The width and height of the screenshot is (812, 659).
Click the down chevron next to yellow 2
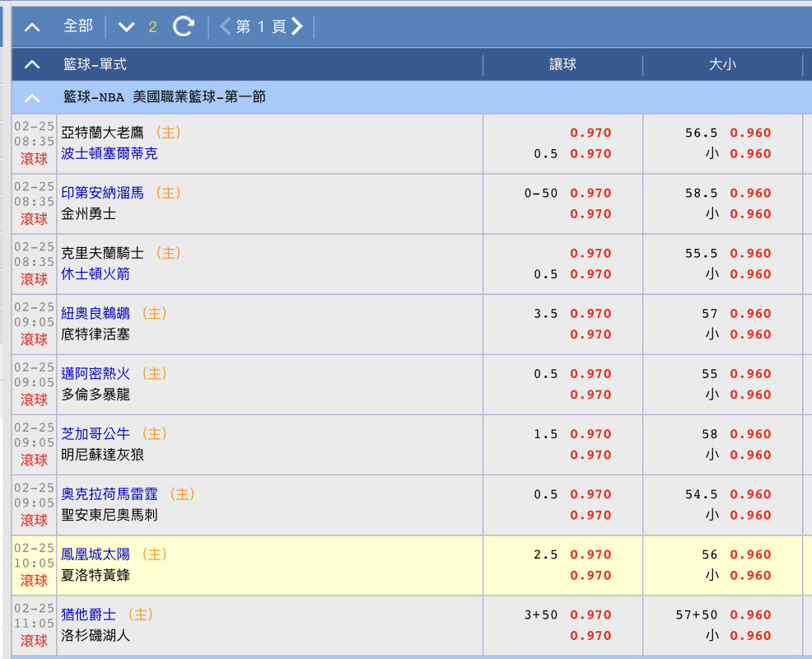tap(126, 27)
